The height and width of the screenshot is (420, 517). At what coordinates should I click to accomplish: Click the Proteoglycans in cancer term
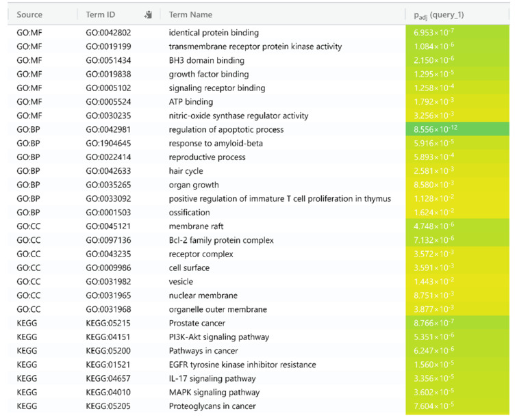212,406
